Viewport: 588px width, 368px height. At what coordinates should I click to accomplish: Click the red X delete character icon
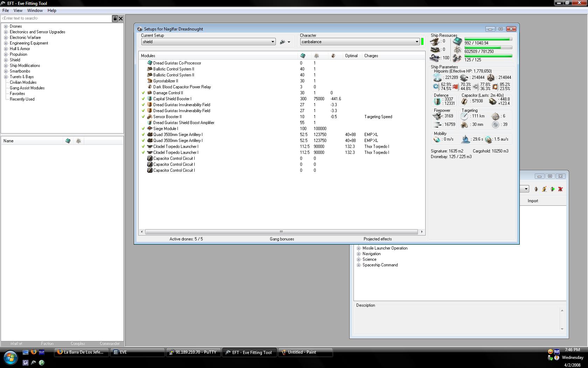point(560,189)
